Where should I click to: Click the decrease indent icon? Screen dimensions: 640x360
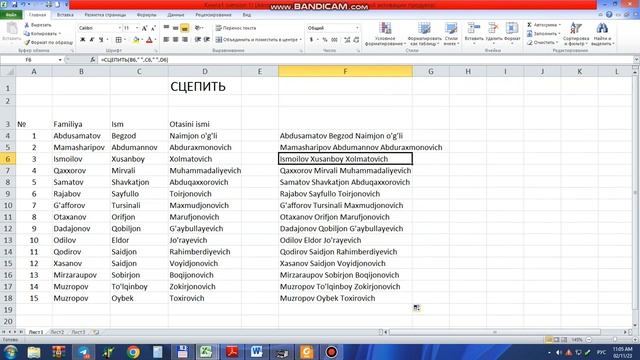tap(198, 40)
